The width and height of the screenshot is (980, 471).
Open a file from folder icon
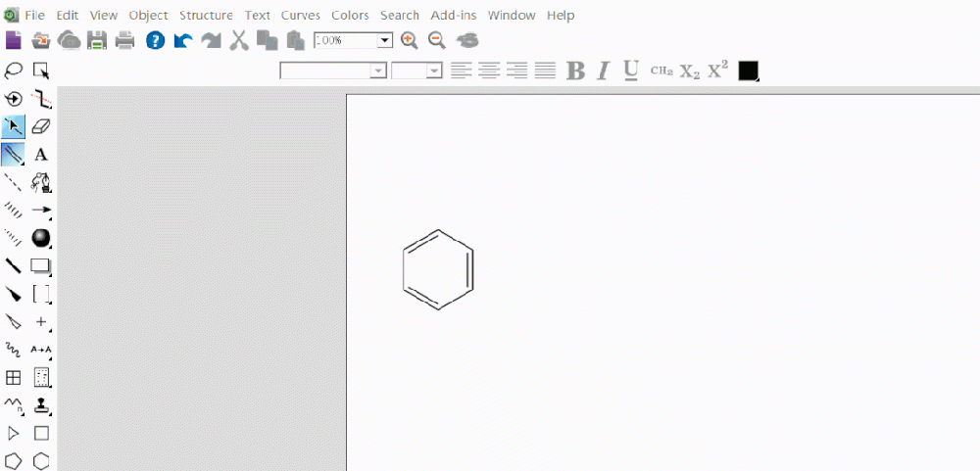pos(41,40)
